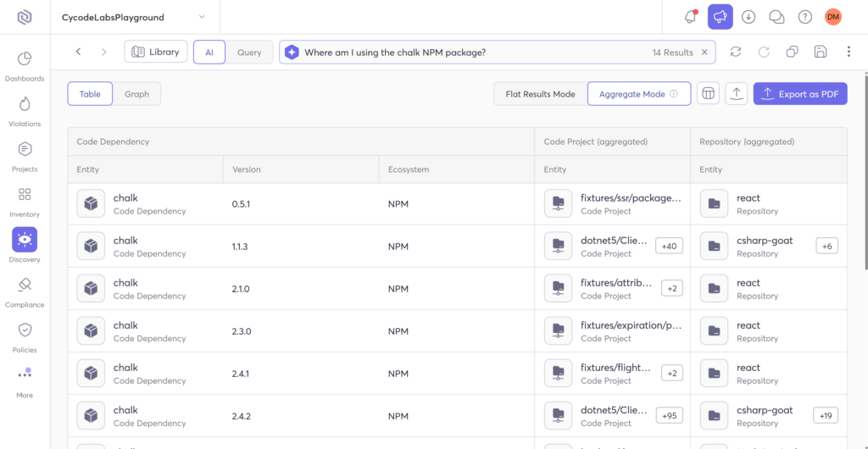
Task: Switch to Graph view tab
Action: click(x=136, y=94)
